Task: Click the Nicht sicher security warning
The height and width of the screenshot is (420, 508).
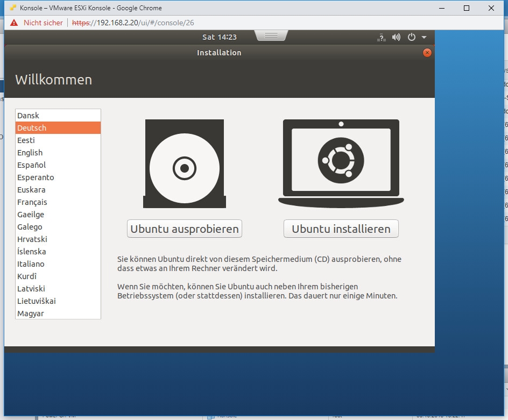Action: 36,23
